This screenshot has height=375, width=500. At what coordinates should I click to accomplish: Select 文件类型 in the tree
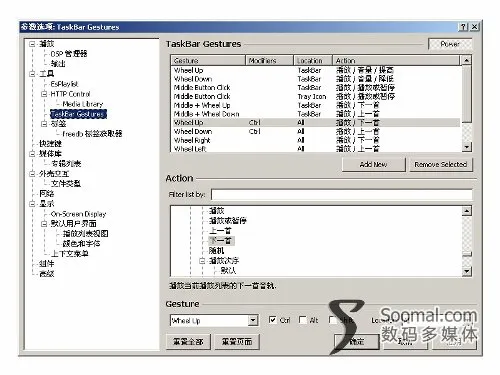click(66, 184)
